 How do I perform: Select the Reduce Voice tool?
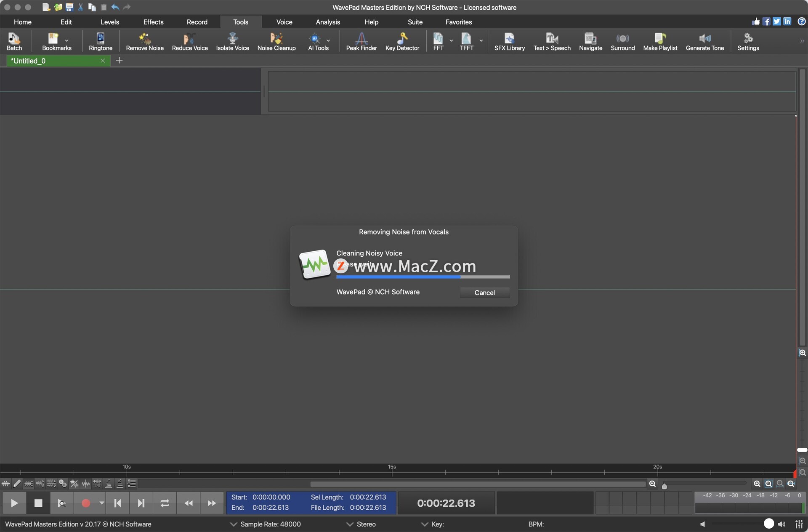coord(190,42)
